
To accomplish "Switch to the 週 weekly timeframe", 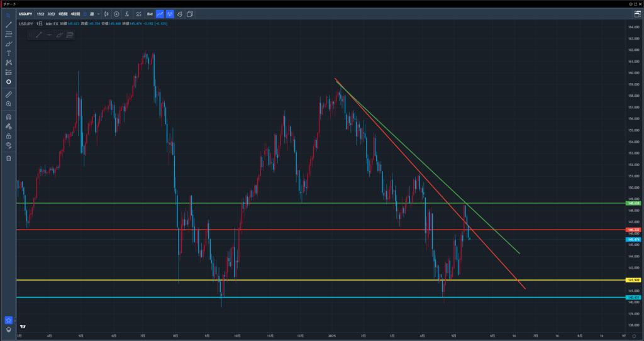I will pos(91,14).
